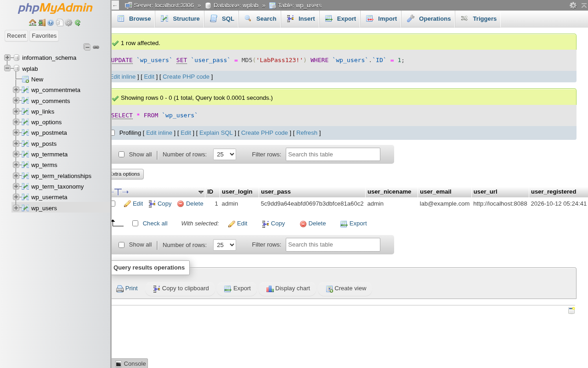Switch to the SQL tab
Image resolution: width=588 pixels, height=368 pixels.
pyautogui.click(x=222, y=19)
